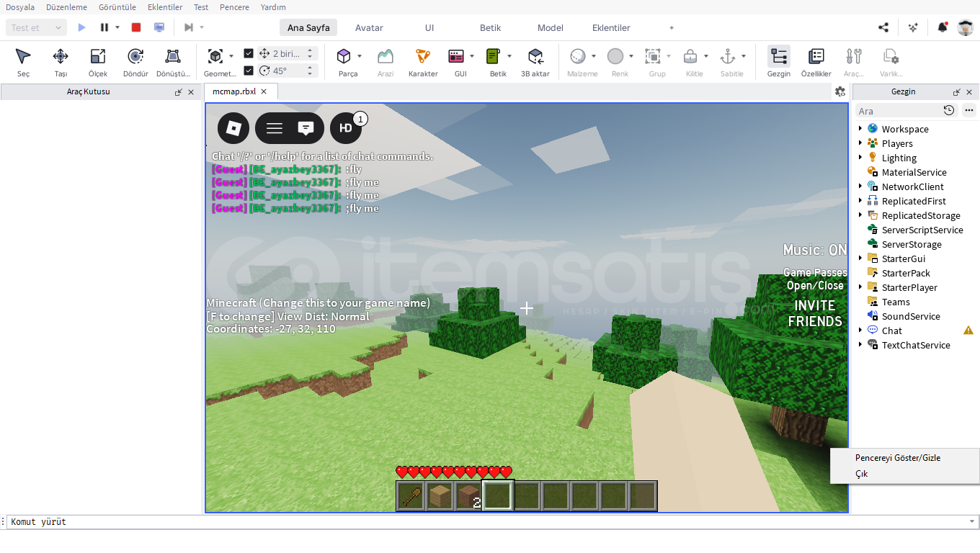Viewport: 980px width, 553px height.
Task: Add a new ribbon tab with plus
Action: click(672, 27)
